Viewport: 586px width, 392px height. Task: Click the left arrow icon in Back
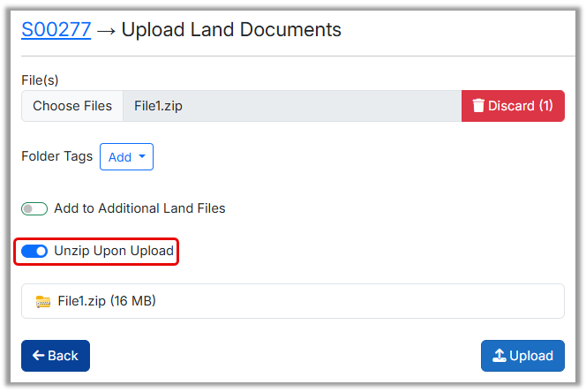click(x=38, y=356)
